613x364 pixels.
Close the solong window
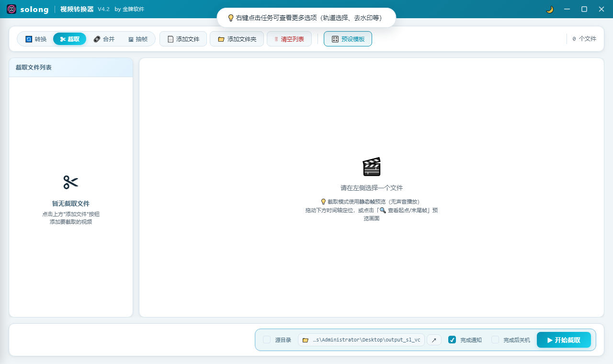pos(602,9)
